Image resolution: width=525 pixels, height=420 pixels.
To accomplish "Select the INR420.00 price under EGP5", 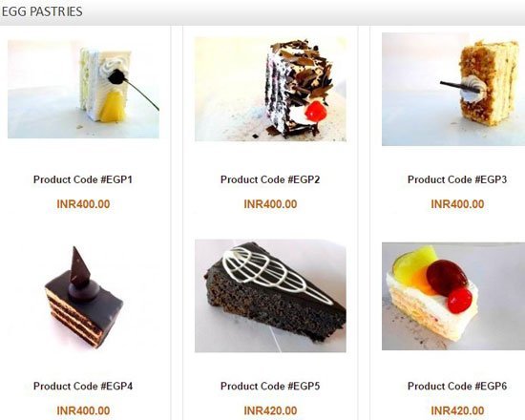I will coord(270,410).
